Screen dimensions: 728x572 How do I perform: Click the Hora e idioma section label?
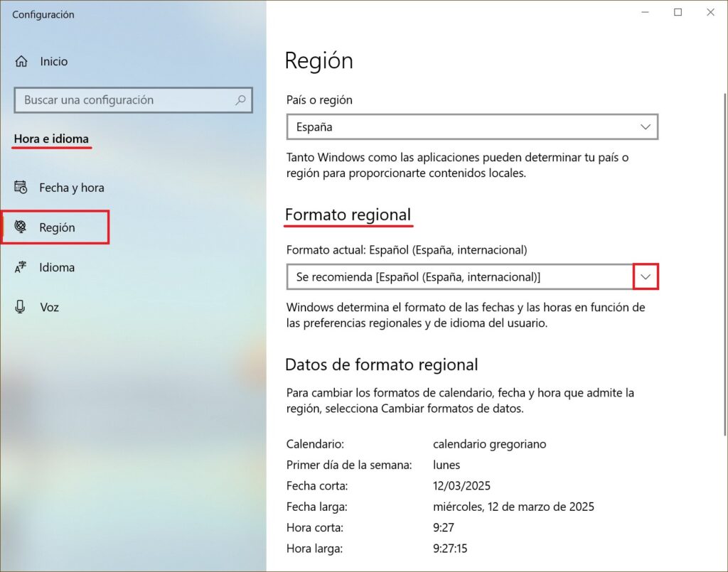(x=51, y=139)
